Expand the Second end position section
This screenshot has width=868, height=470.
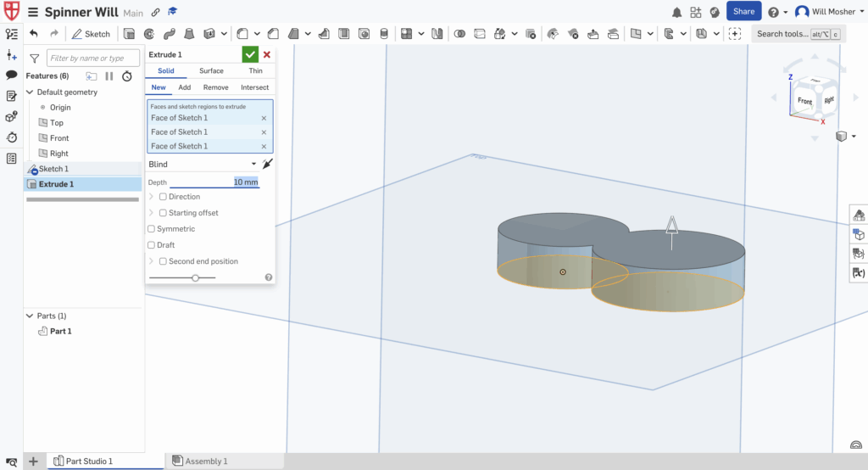[x=152, y=261]
